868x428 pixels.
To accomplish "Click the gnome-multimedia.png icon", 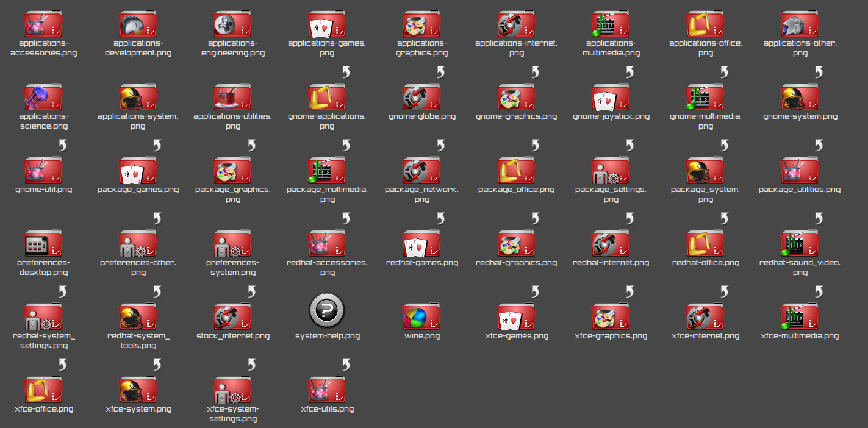I will click(x=705, y=98).
